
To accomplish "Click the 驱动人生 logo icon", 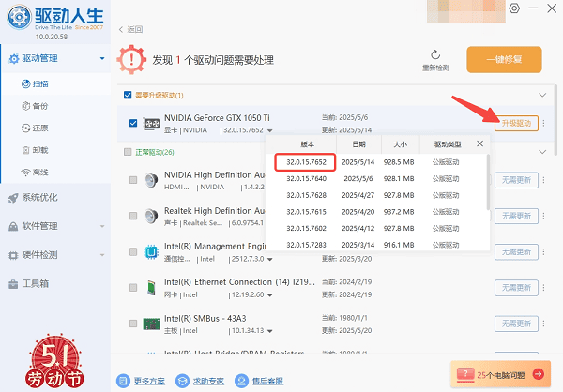I will [20, 17].
